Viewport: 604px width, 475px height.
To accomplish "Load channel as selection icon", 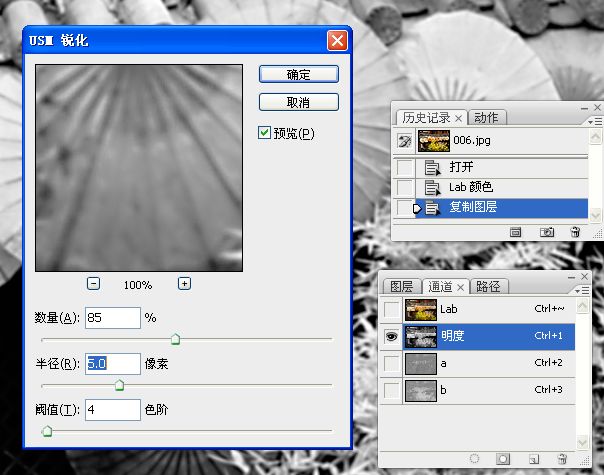I will [474, 458].
